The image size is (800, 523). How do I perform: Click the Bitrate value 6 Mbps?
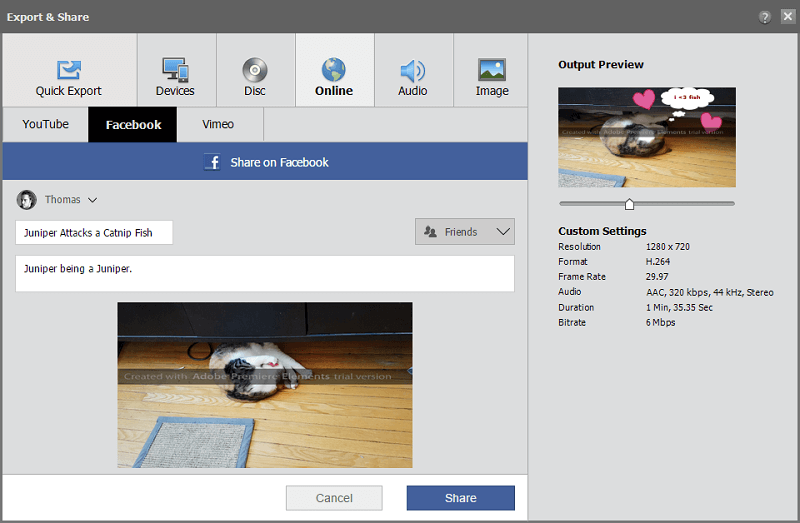click(x=660, y=322)
